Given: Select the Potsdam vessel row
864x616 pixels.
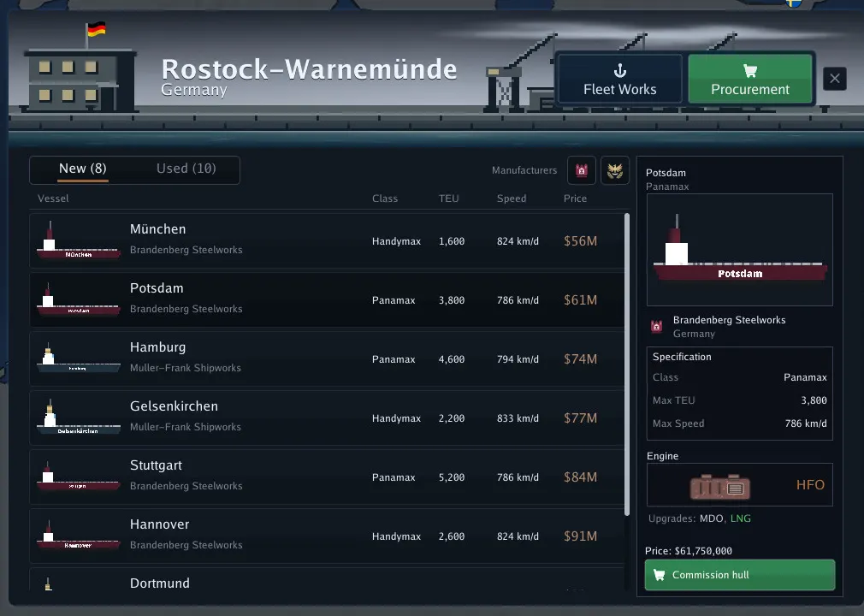Looking at the screenshot, I should click(x=327, y=299).
